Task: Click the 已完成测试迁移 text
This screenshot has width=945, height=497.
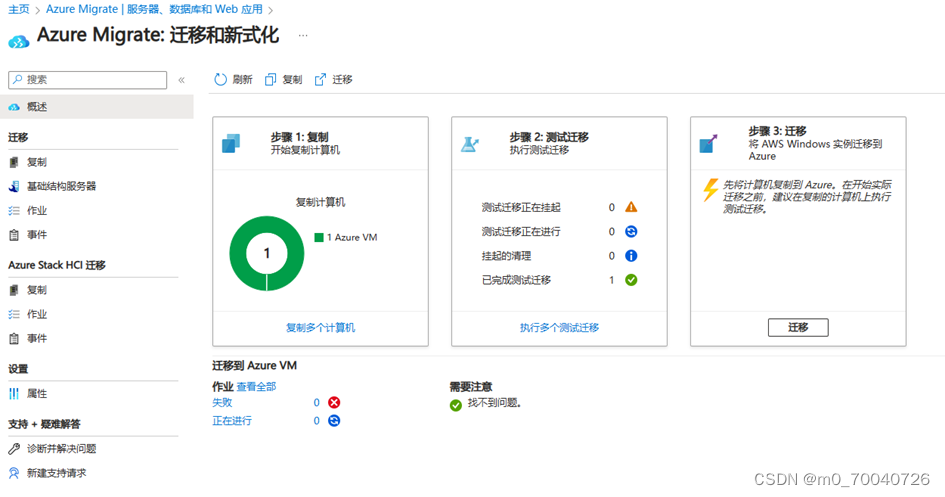Action: 516,280
